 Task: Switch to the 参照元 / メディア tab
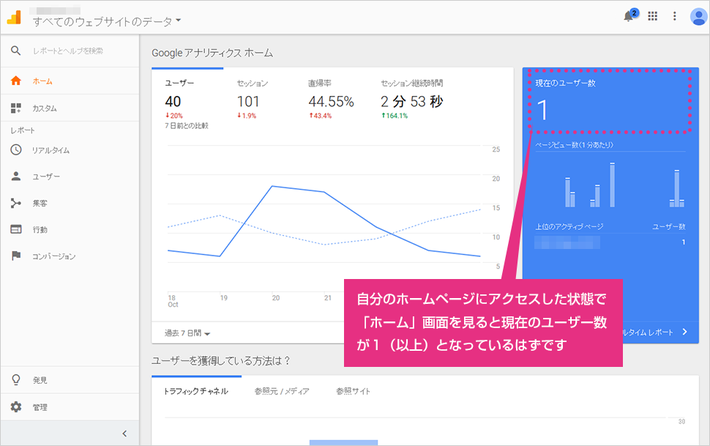tap(282, 391)
